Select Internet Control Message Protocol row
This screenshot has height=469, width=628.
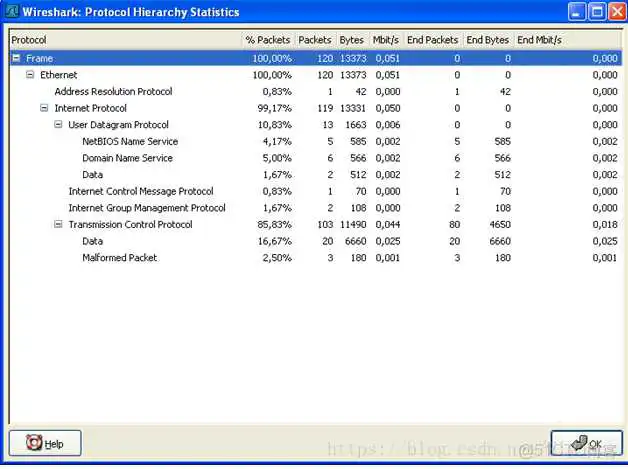pyautogui.click(x=316, y=191)
